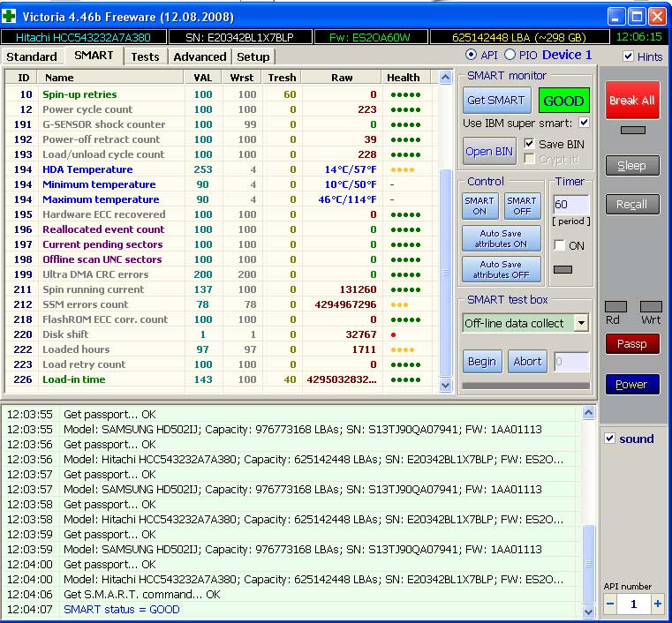Click Auto Save attributes OFF button
The width and height of the screenshot is (672, 623).
click(x=501, y=269)
